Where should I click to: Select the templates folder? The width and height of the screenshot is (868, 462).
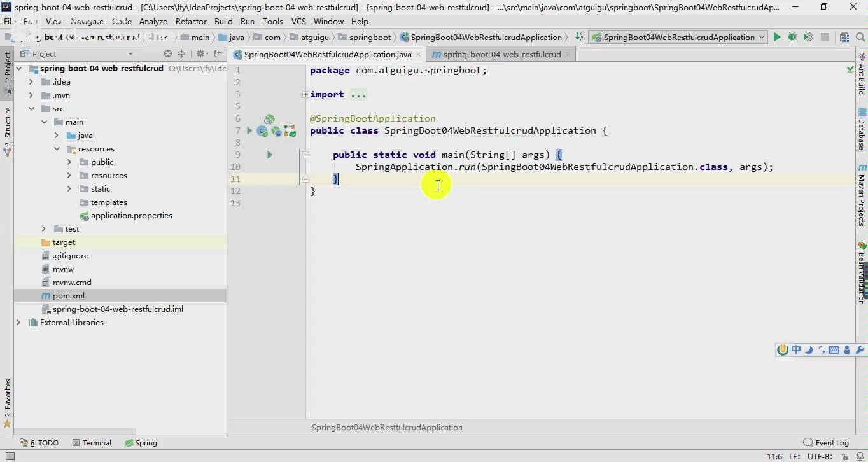pyautogui.click(x=109, y=202)
